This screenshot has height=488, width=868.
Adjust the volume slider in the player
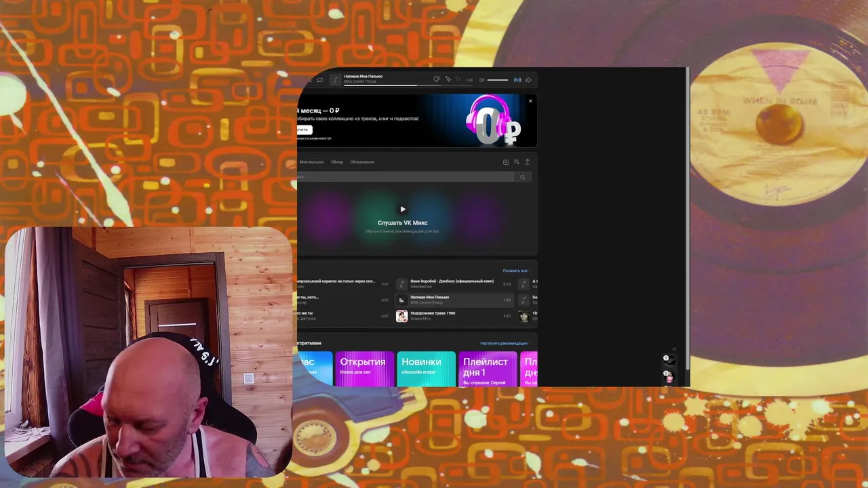coord(498,80)
